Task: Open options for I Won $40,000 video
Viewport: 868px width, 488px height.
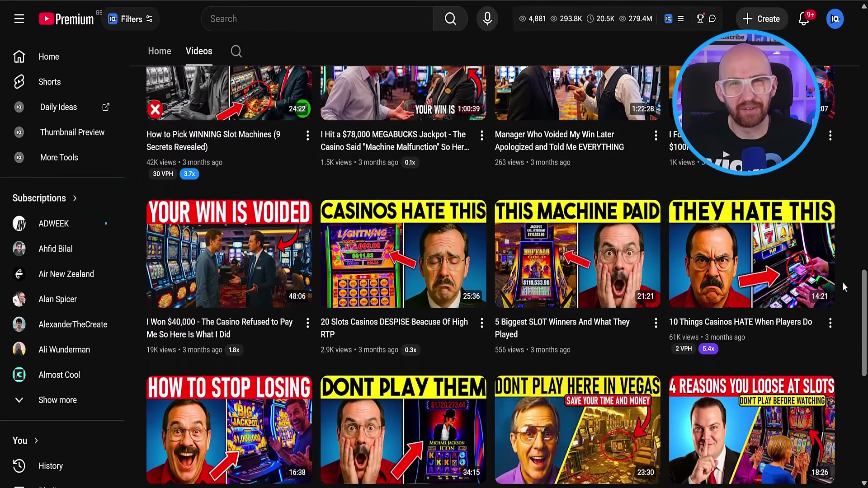Action: [x=307, y=323]
